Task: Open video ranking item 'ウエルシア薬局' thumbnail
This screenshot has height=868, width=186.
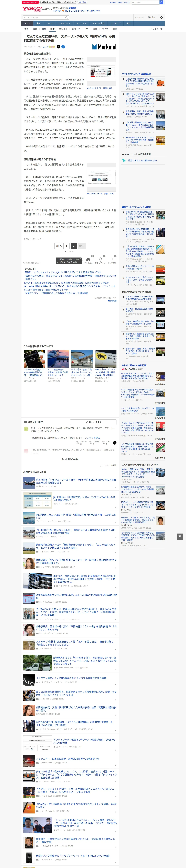Action: click(x=160, y=300)
